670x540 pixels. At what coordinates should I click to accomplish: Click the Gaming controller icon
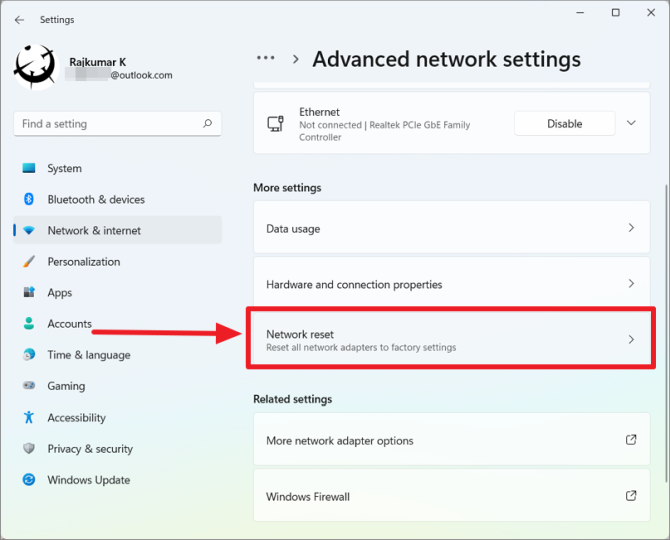tap(29, 386)
